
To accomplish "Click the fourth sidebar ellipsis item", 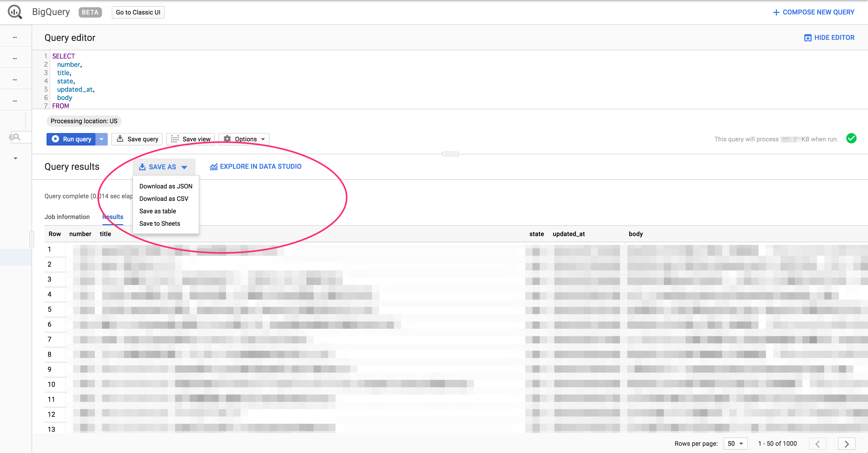I will [x=15, y=101].
